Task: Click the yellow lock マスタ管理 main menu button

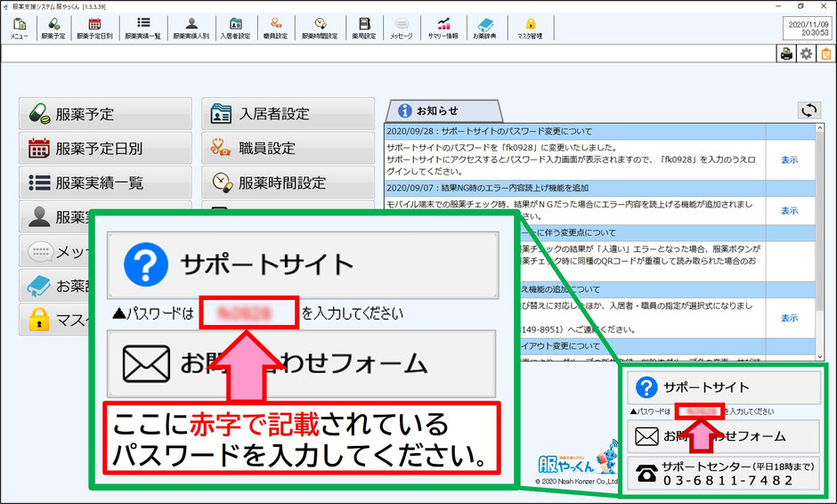Action: click(x=54, y=320)
